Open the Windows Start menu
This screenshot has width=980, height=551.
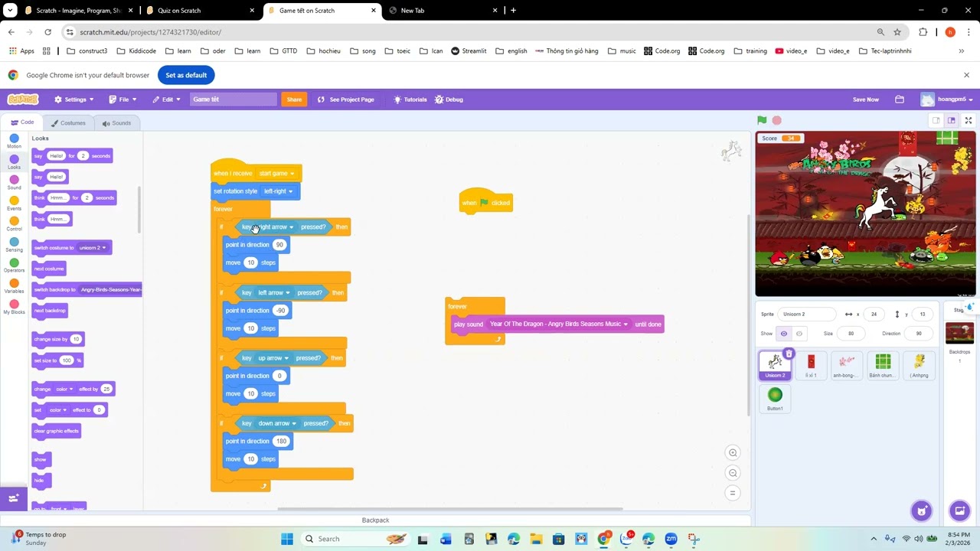[287, 539]
